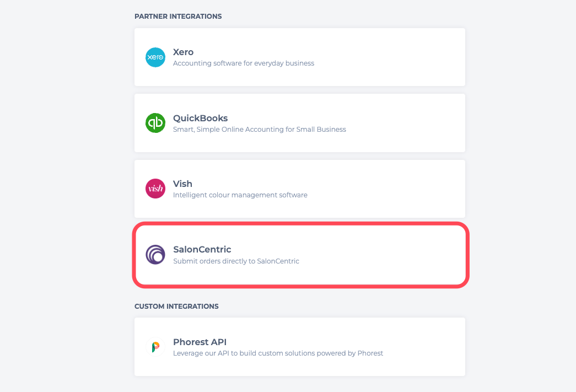Open the Phorest API title
576x392 pixels.
tap(200, 342)
